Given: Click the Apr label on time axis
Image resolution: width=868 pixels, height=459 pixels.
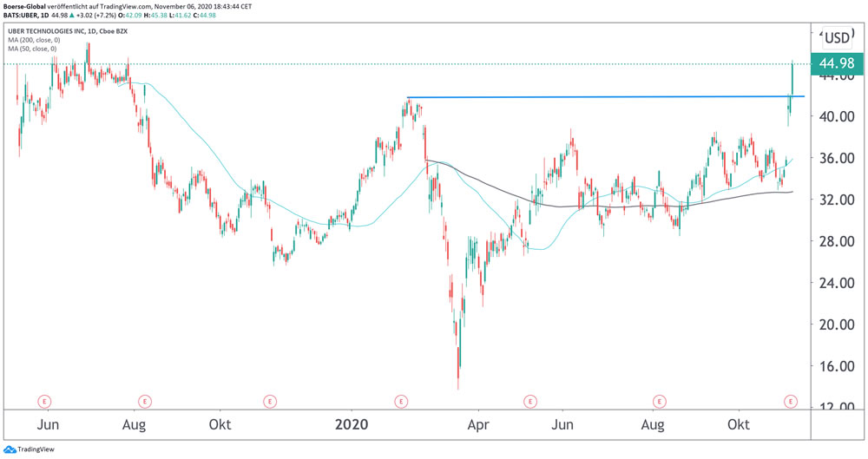Looking at the screenshot, I should (x=478, y=425).
